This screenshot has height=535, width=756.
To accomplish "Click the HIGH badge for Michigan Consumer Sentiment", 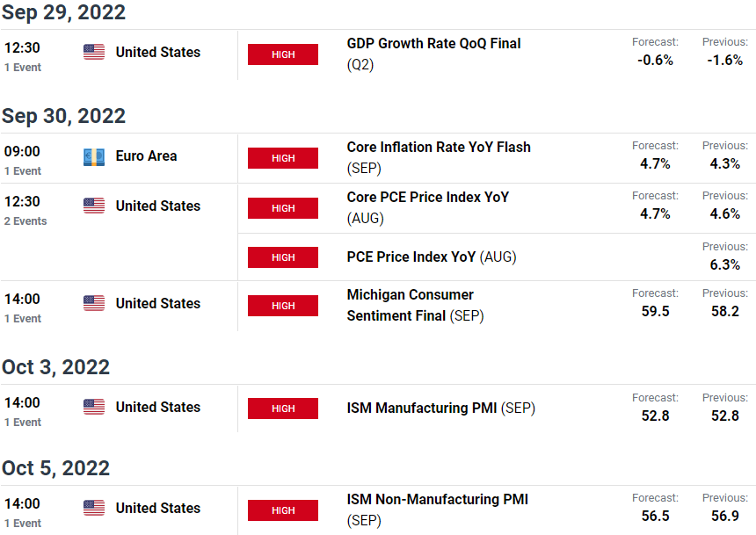I will (283, 306).
